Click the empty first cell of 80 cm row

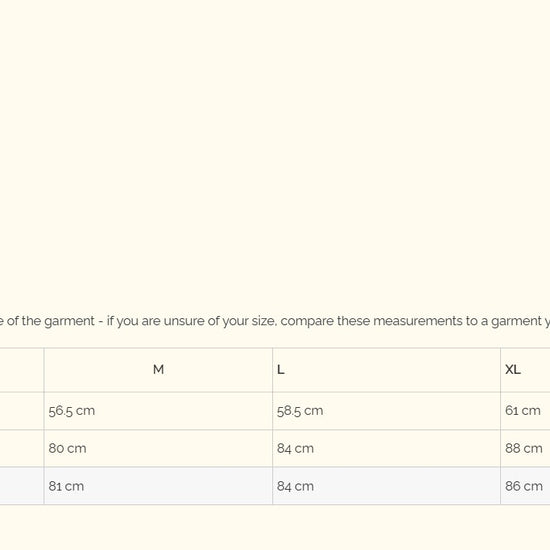click(x=22, y=448)
